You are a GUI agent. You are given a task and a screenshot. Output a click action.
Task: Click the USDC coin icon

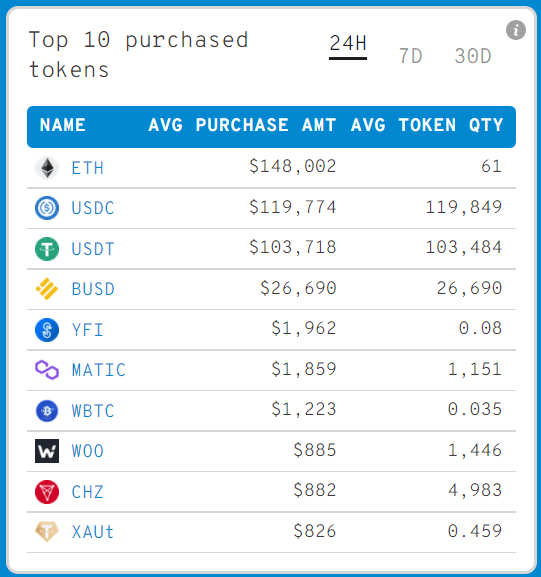coord(47,208)
